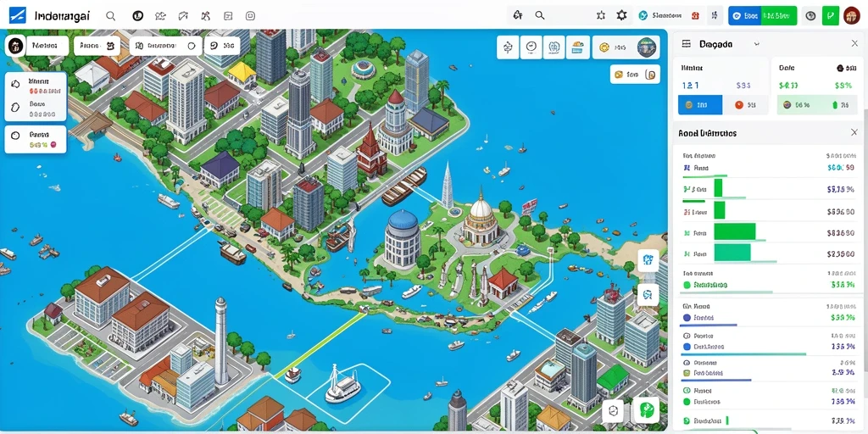Toggle the bright-blue dot row in statistics list

coord(770,347)
